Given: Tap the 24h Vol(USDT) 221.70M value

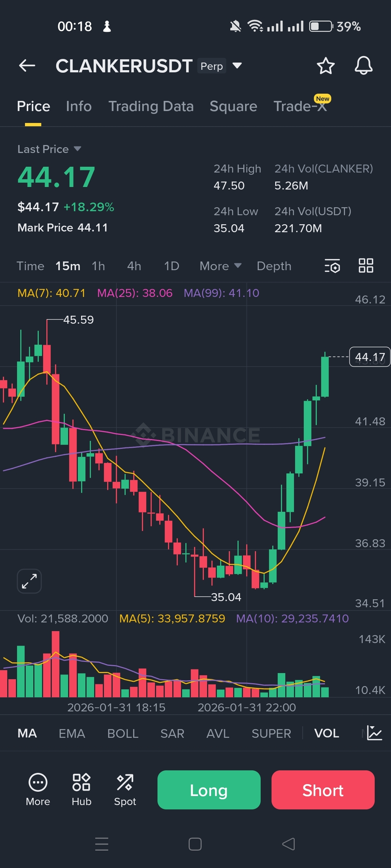Looking at the screenshot, I should coord(298,228).
